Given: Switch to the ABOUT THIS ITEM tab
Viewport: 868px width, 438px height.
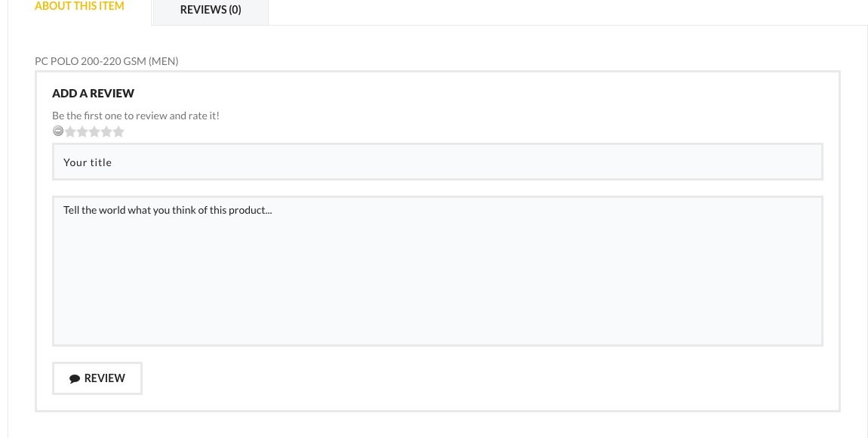Looking at the screenshot, I should [80, 6].
